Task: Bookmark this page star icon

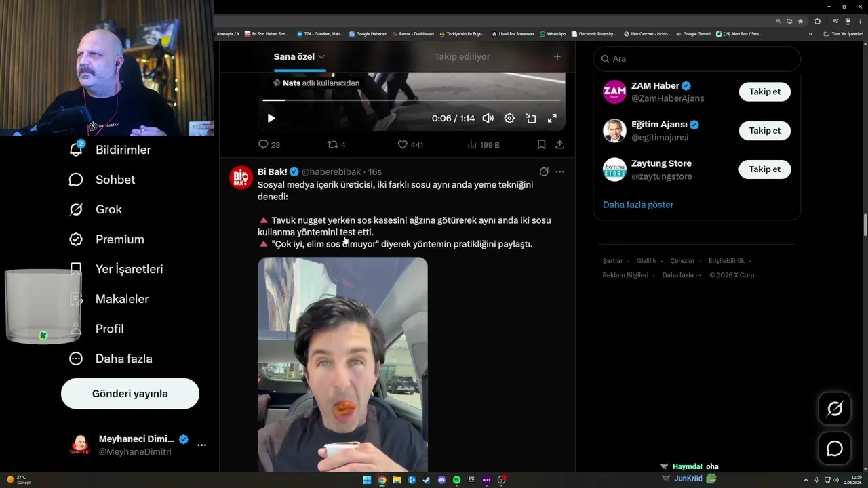Action: (800, 21)
